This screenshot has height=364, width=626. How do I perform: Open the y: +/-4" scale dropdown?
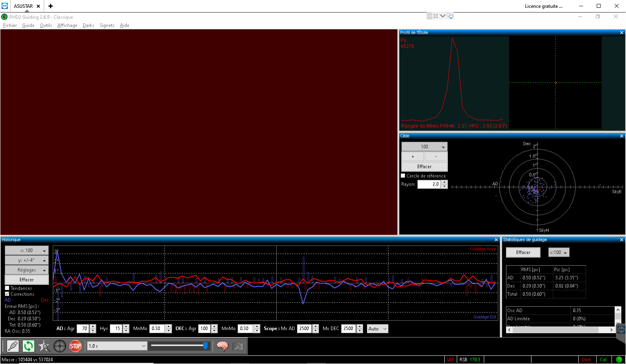tap(27, 260)
